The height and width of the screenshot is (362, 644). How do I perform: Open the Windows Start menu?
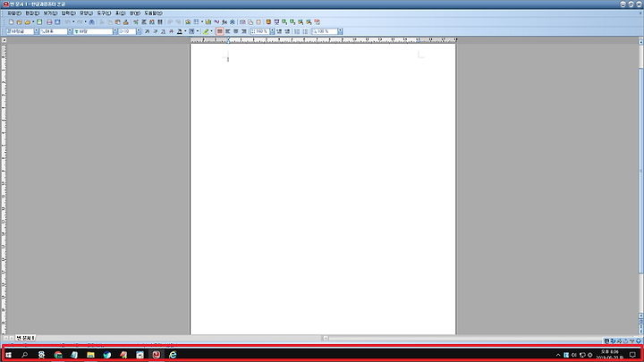click(8, 355)
